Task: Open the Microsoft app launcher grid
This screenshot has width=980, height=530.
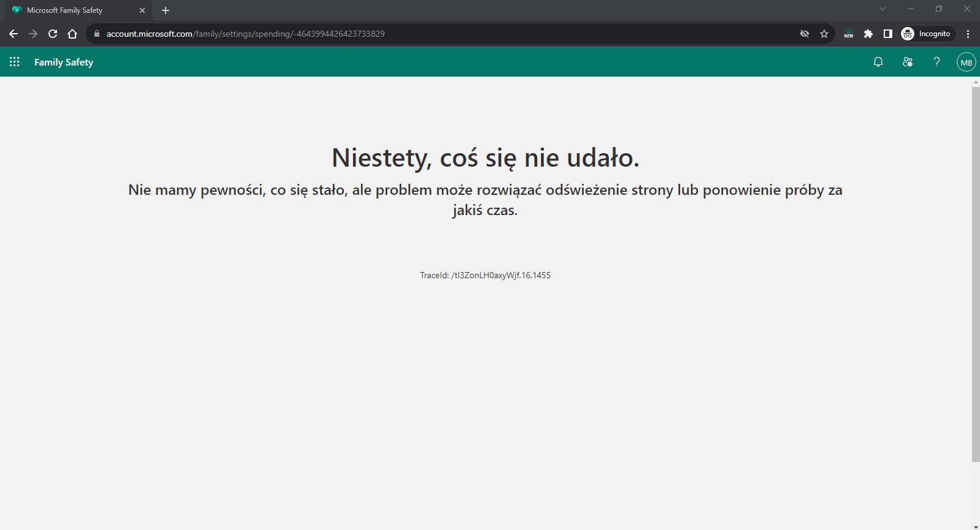Action: tap(15, 62)
